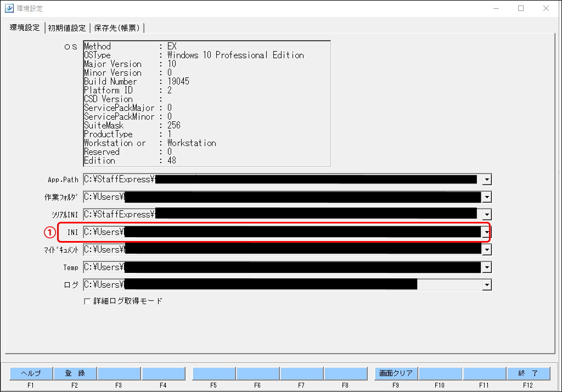The height and width of the screenshot is (392, 562).
Task: Click the blank F3 function button
Action: coord(119,373)
